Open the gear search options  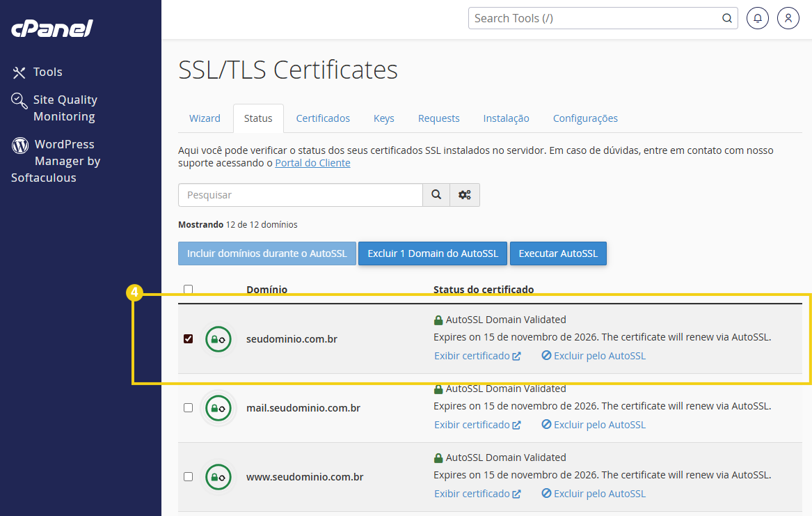pyautogui.click(x=465, y=195)
